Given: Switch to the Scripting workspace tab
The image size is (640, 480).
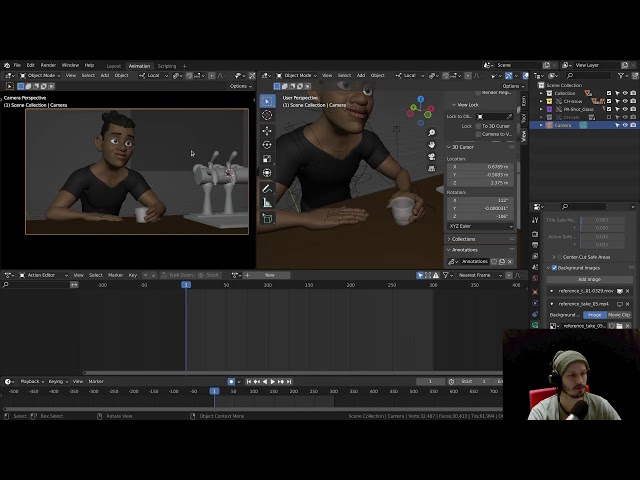Looking at the screenshot, I should point(167,66).
